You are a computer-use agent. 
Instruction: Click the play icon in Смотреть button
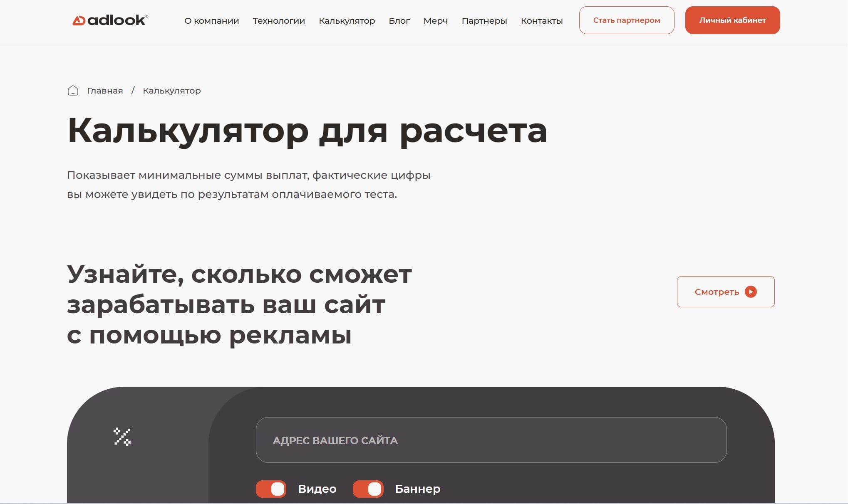[751, 292]
